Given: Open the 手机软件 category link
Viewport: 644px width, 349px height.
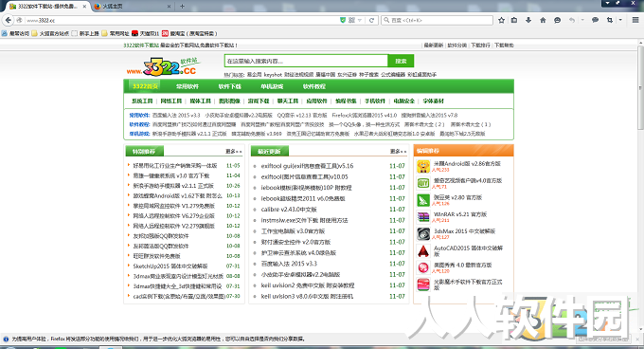Looking at the screenshot, I should point(375,101).
